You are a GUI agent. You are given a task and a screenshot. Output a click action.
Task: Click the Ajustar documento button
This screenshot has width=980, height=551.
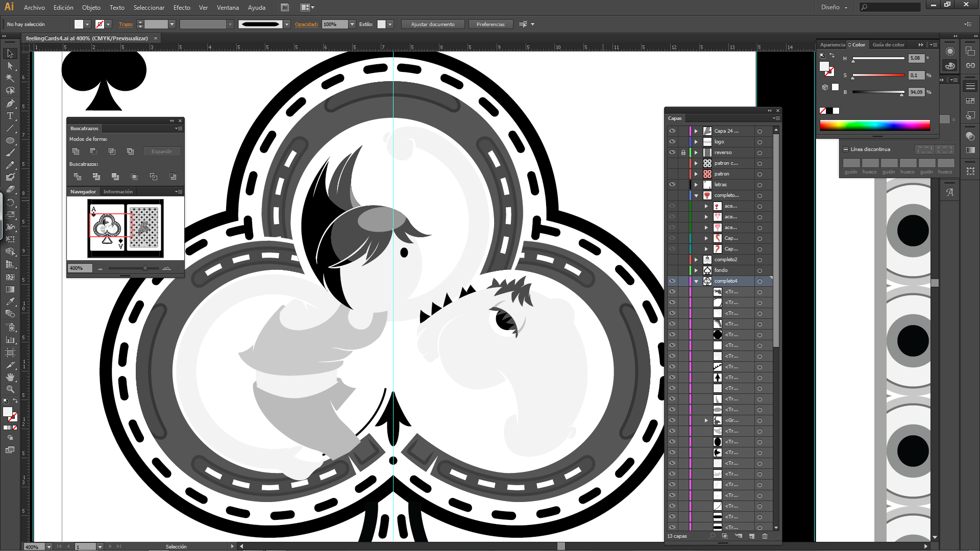click(432, 24)
